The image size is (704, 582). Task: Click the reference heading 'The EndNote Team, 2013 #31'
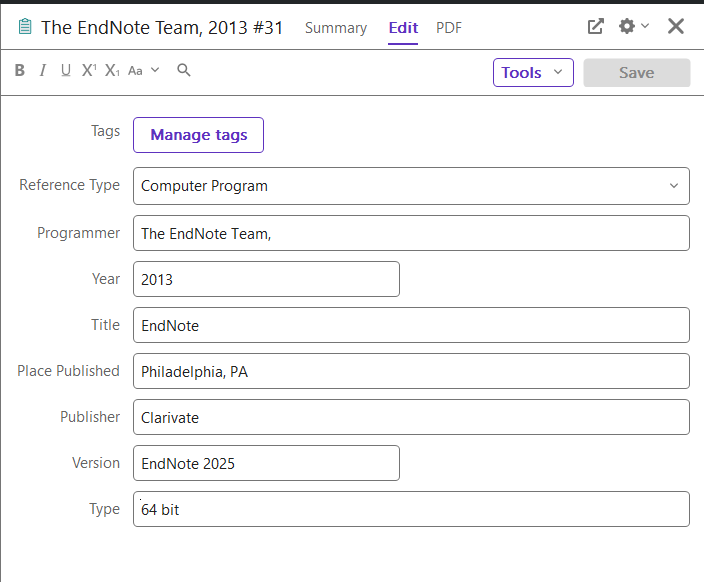pos(162,27)
